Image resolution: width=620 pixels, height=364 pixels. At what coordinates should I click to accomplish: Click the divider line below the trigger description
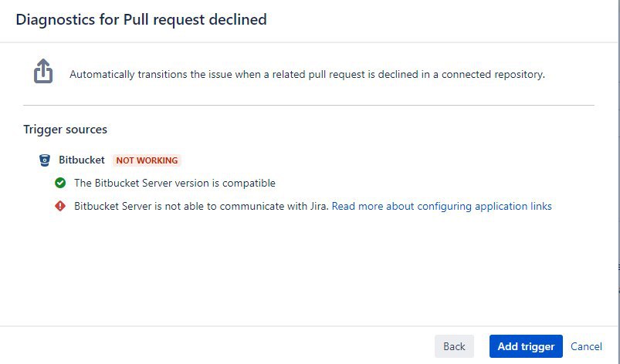(309, 106)
